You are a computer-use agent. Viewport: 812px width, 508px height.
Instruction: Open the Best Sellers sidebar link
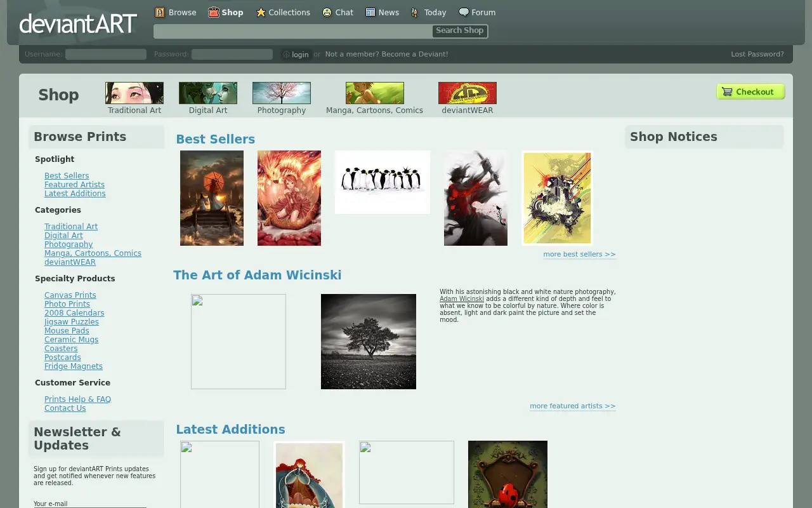(67, 176)
